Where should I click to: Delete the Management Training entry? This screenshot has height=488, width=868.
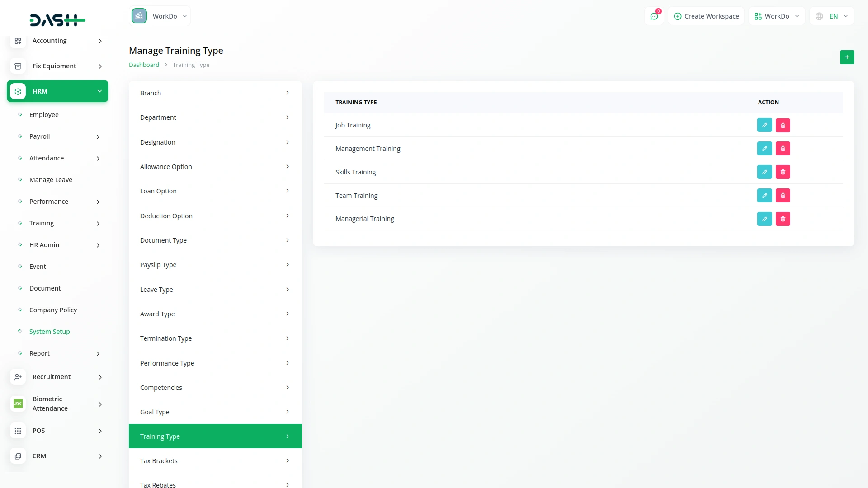click(x=783, y=149)
